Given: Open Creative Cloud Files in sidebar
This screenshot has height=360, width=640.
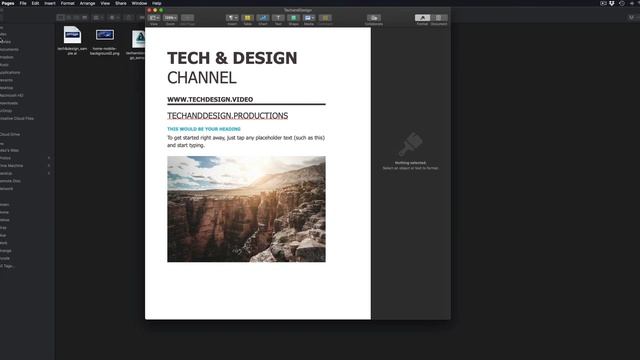Looking at the screenshot, I should (x=16, y=118).
